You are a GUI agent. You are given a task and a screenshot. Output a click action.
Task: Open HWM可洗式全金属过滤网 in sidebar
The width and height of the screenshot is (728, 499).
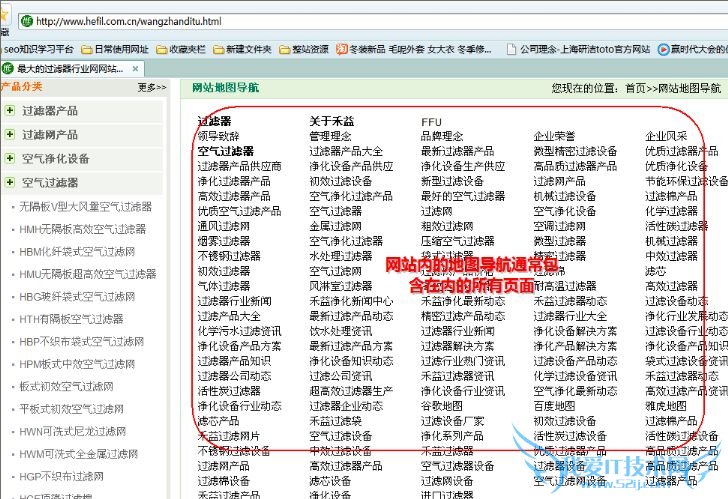click(x=78, y=454)
